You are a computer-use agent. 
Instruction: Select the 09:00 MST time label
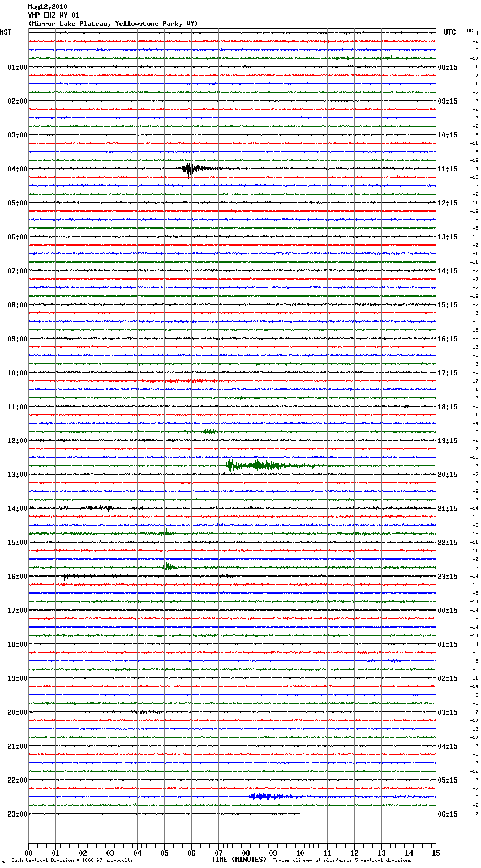coord(17,339)
